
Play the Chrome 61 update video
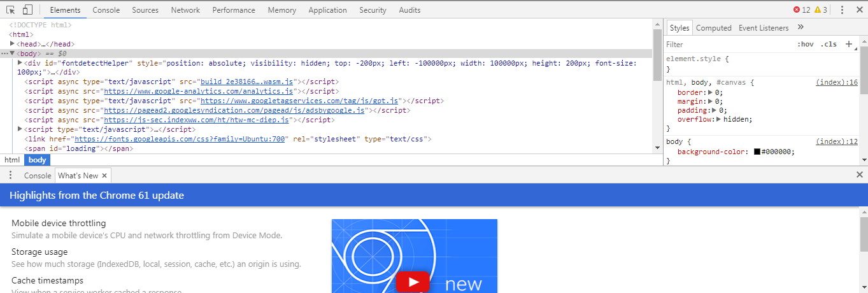coord(414,282)
